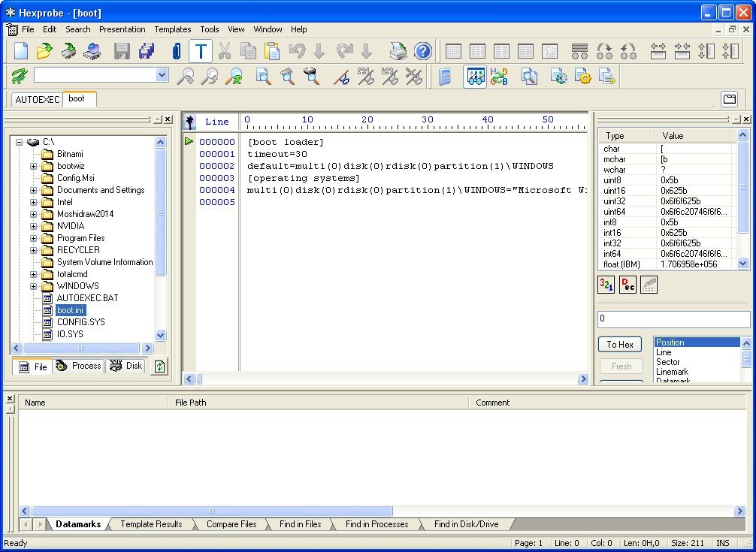Viewport: 756px width, 552px height.
Task: Click line number 000002 in the editor
Action: click(217, 166)
